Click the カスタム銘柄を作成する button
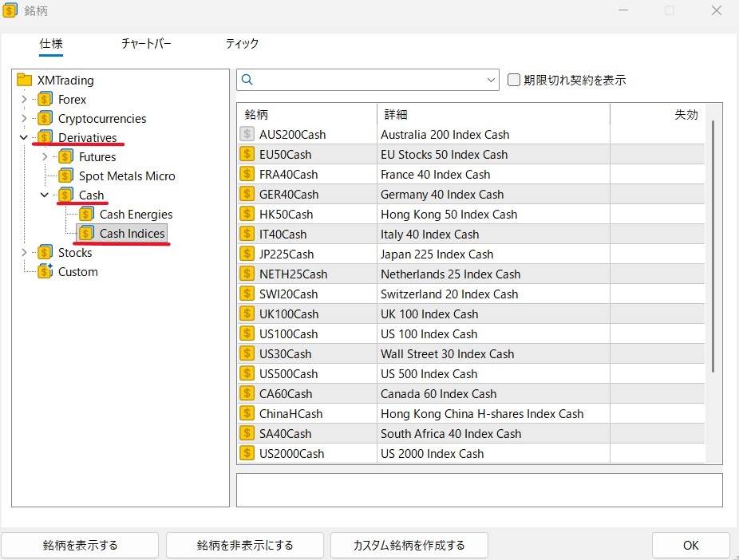The height and width of the screenshot is (560, 739). pyautogui.click(x=409, y=546)
